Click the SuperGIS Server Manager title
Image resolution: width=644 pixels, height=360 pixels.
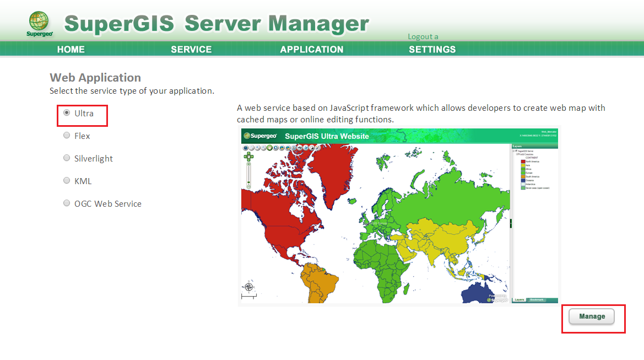pyautogui.click(x=217, y=23)
